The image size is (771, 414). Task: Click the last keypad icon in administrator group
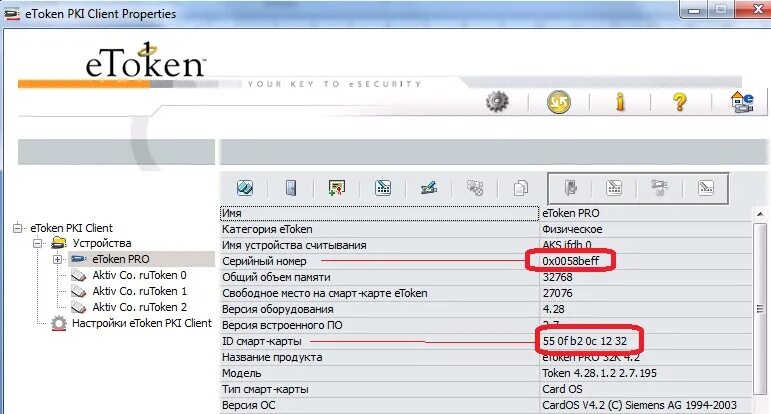[x=706, y=188]
